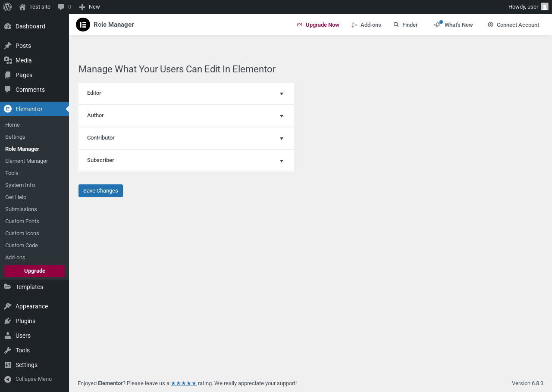Expand the Contributor role arrow
Image resolution: width=552 pixels, height=392 pixels.
tap(282, 139)
